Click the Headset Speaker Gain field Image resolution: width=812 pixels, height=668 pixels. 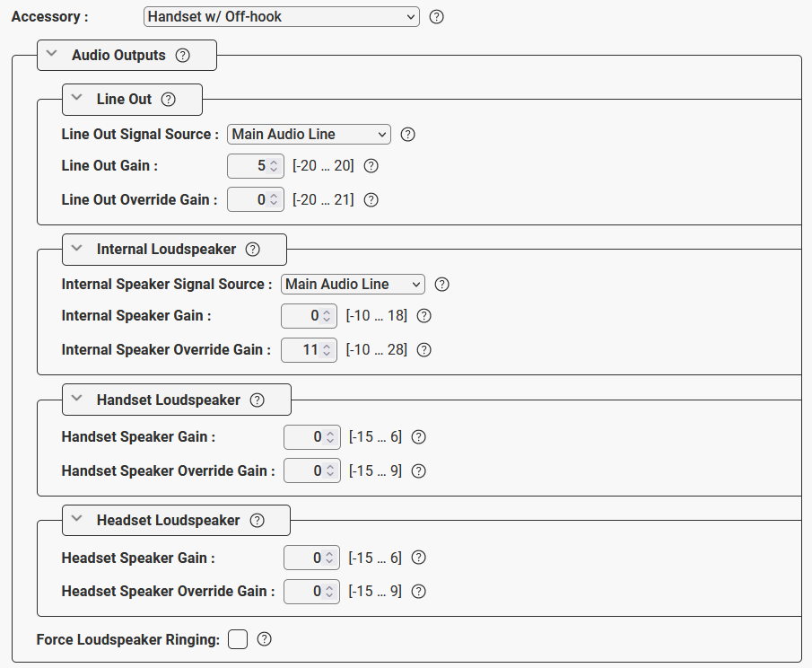pyautogui.click(x=307, y=558)
